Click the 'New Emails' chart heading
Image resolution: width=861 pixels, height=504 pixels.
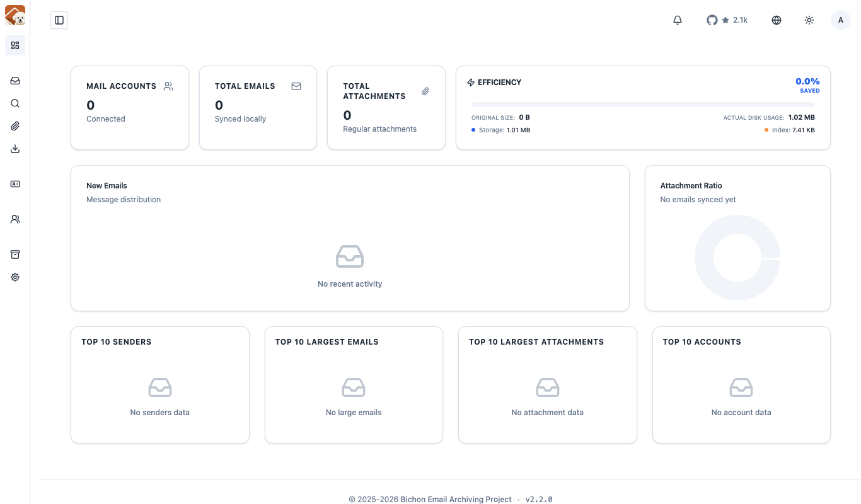pyautogui.click(x=107, y=186)
